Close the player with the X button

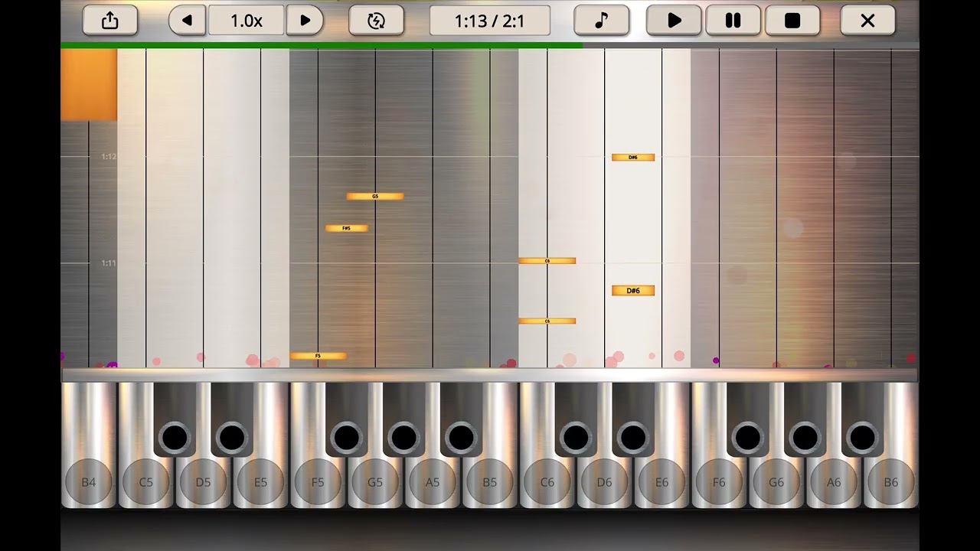point(867,21)
